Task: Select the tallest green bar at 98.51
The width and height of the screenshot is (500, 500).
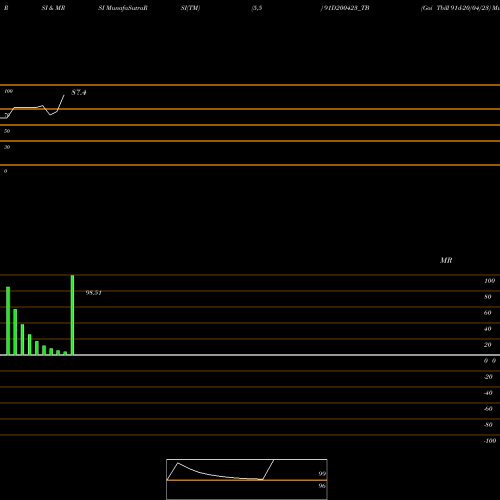Action: click(x=72, y=315)
